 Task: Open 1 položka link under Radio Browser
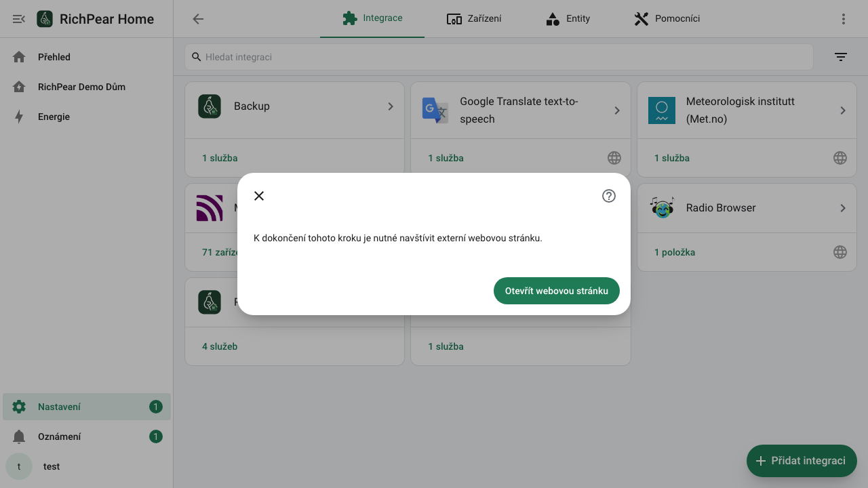[675, 252]
